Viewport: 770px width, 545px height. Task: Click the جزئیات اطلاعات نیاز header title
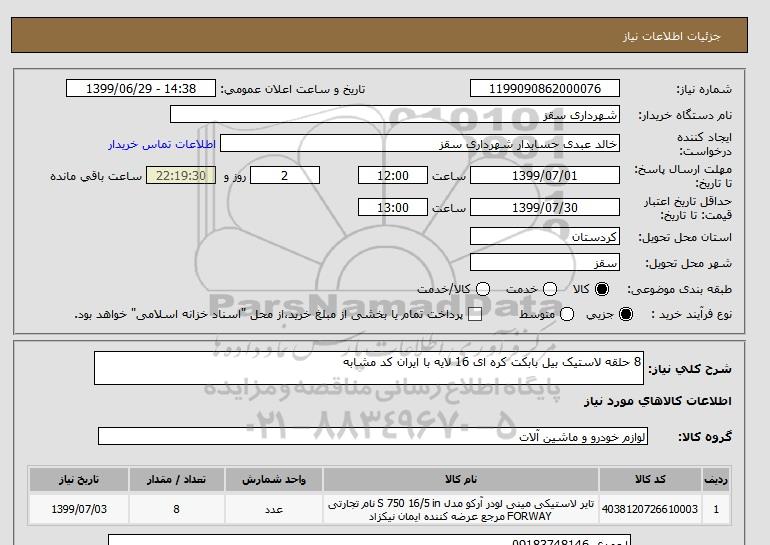[671, 36]
